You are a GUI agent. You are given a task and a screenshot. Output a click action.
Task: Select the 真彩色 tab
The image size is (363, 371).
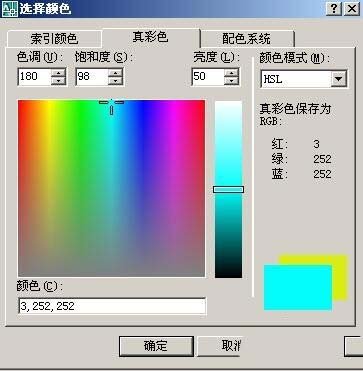pos(151,37)
